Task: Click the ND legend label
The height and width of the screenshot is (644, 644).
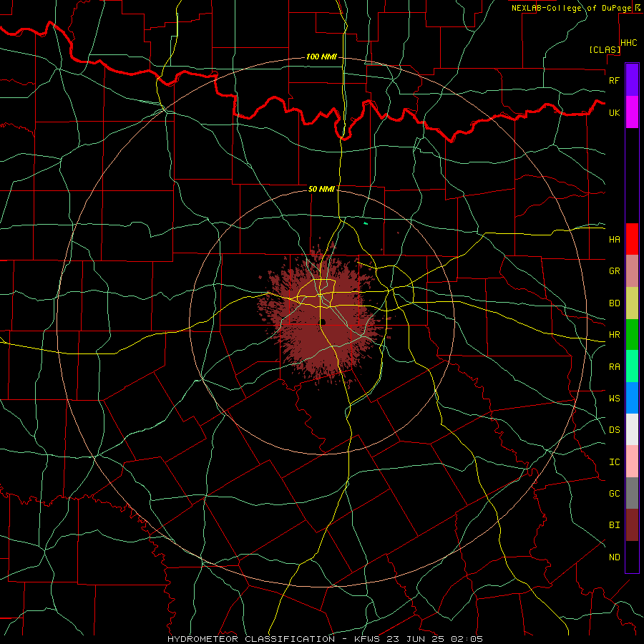Action: click(x=614, y=557)
